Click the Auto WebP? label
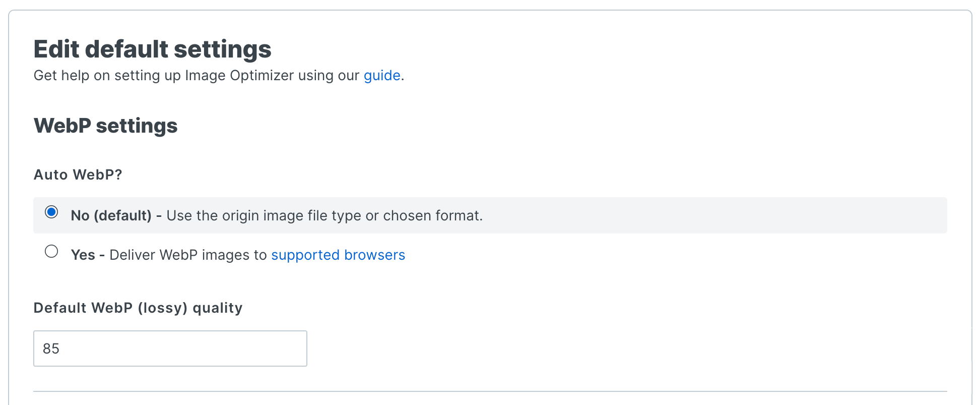 coord(78,175)
